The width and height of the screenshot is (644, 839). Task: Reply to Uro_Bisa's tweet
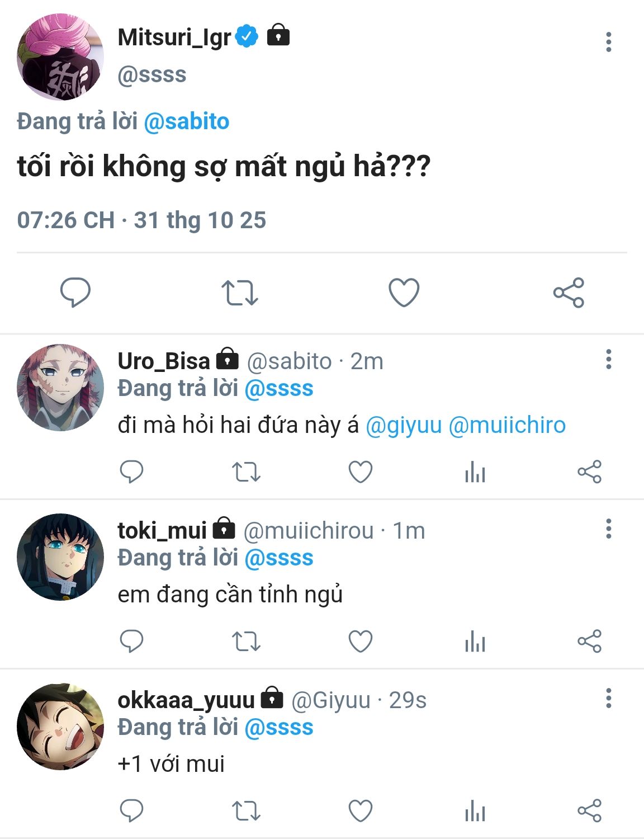point(132,472)
